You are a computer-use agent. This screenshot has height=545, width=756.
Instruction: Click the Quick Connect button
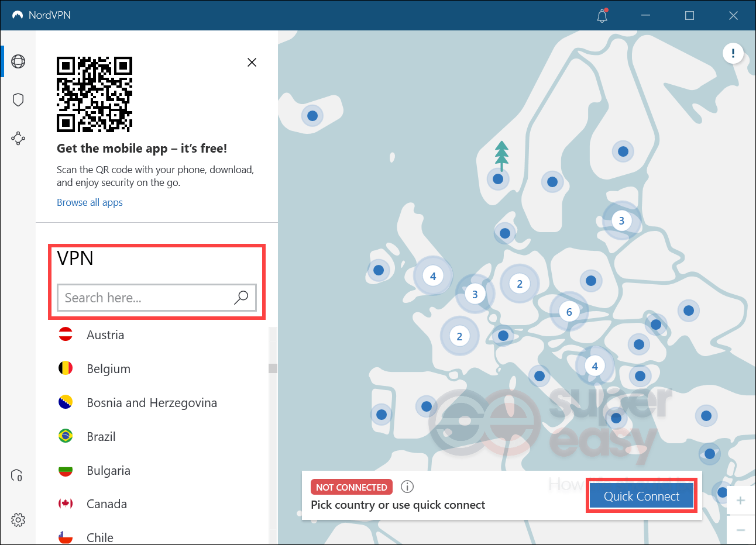[641, 496]
